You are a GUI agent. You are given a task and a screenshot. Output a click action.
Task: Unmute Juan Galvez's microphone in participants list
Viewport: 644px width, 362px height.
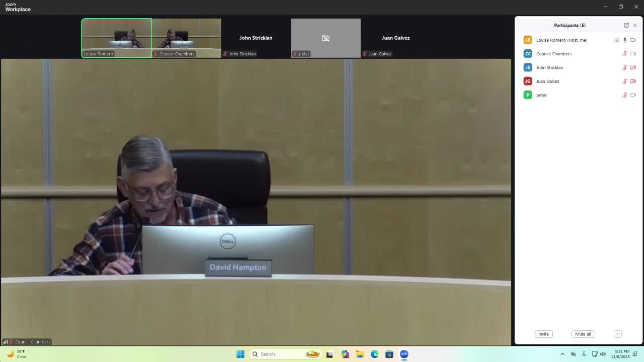click(x=625, y=81)
